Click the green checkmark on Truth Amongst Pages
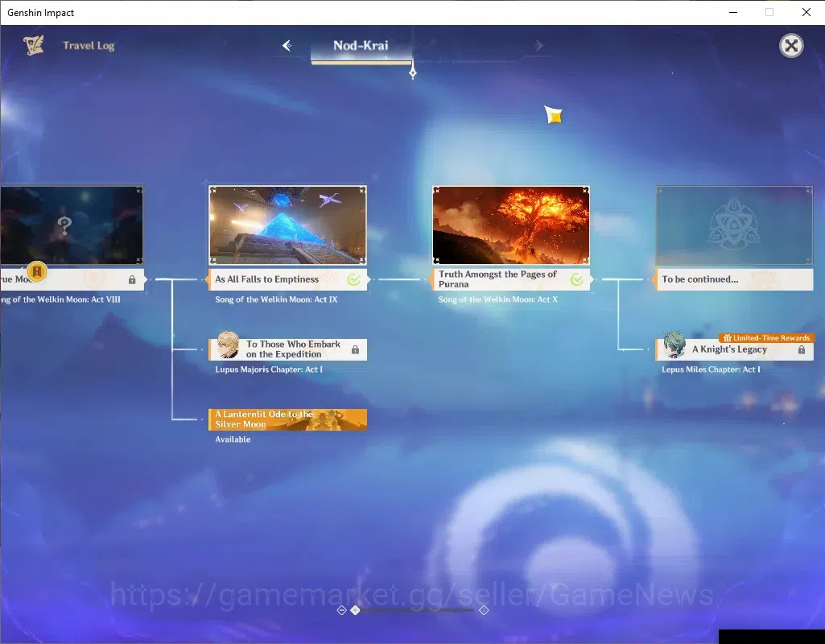The height and width of the screenshot is (644, 825). pos(577,279)
